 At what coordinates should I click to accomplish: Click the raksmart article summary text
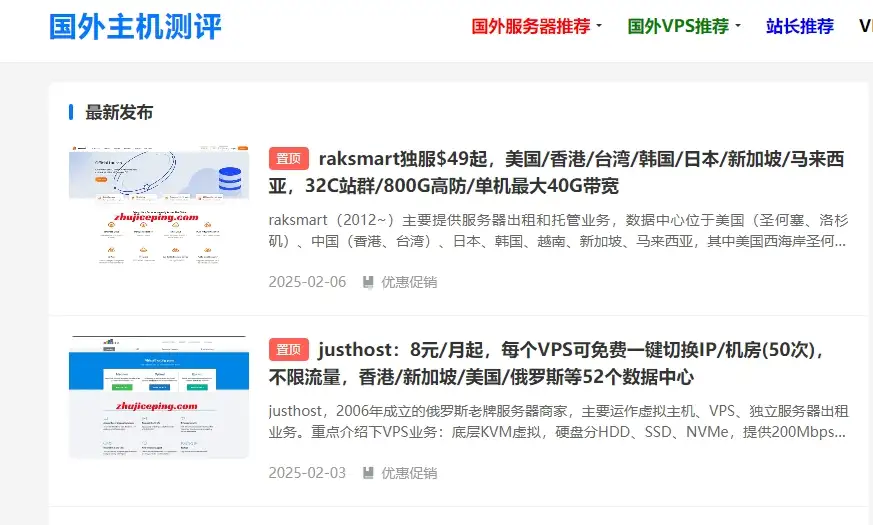[x=558, y=230]
